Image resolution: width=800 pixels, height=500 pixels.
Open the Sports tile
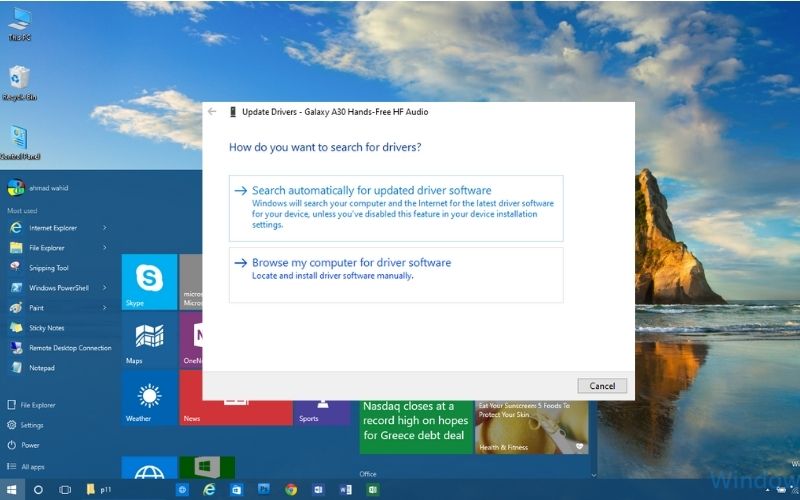pyautogui.click(x=322, y=412)
